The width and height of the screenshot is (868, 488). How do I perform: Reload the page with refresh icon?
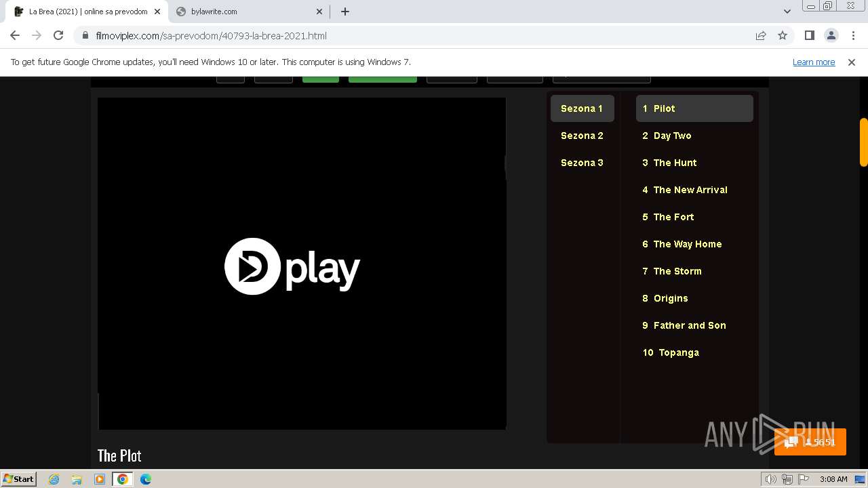coord(58,35)
